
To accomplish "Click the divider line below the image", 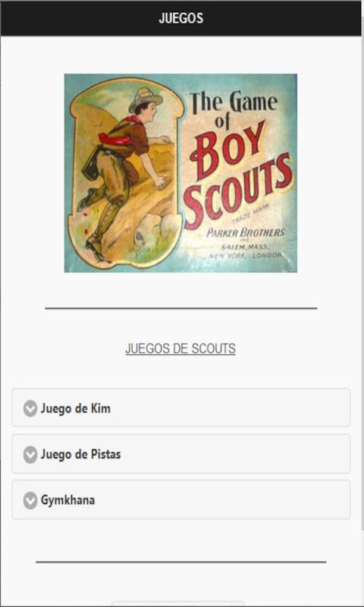I will pos(181,309).
